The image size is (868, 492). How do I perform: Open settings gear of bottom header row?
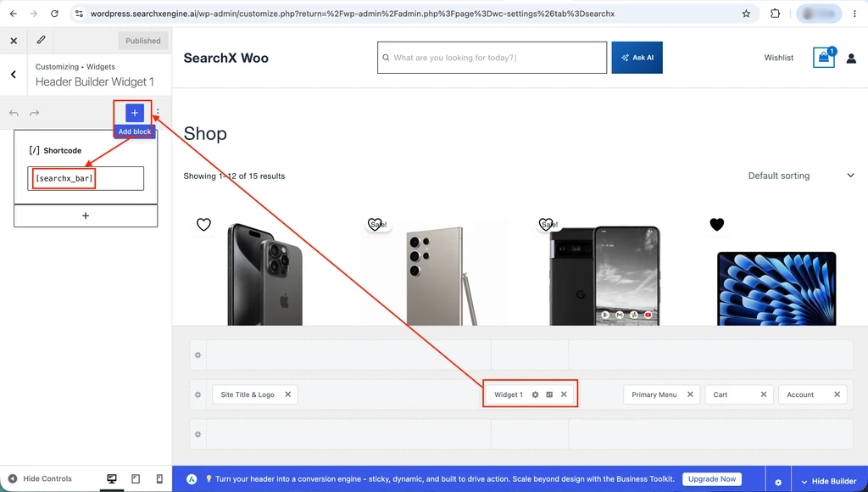pyautogui.click(x=198, y=434)
